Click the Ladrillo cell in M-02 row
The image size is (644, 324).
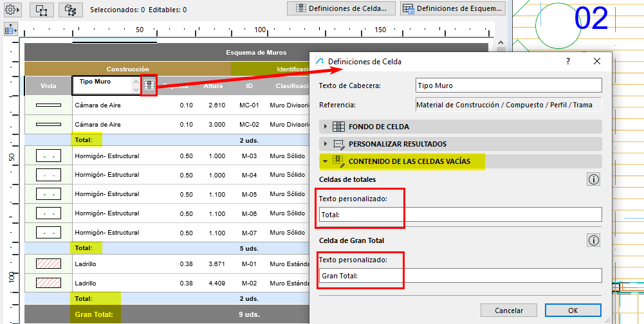click(86, 283)
